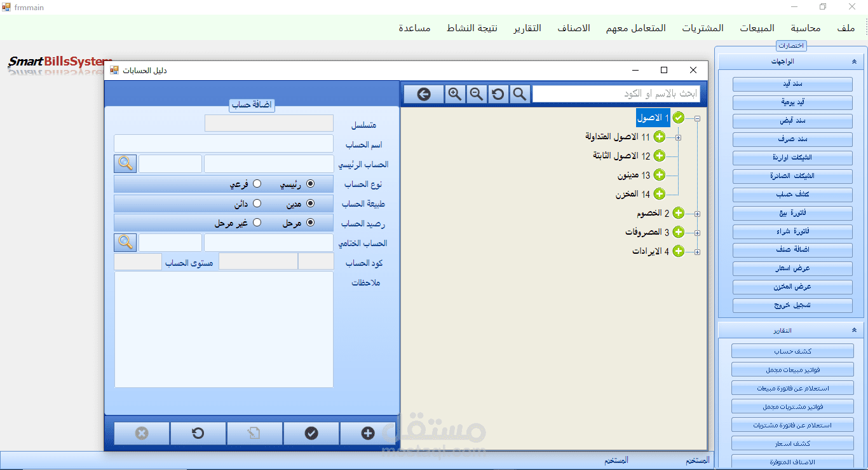Click the الشيكات الصادرة shortcut button
868x470 pixels.
click(792, 176)
